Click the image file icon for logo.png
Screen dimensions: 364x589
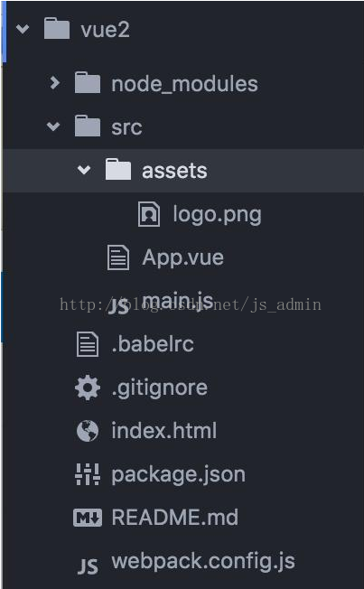tap(149, 214)
